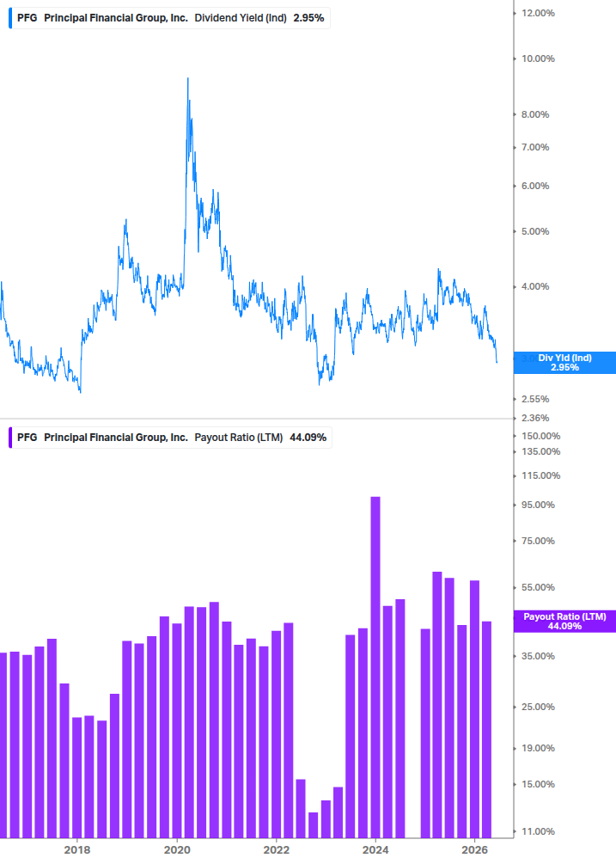Click the 115.00% payout axis label
This screenshot has width=616, height=864.
click(540, 475)
